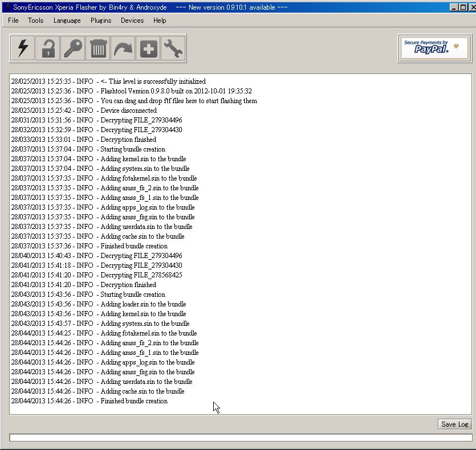Click the Secure Payments by PayPal donate button

click(434, 48)
